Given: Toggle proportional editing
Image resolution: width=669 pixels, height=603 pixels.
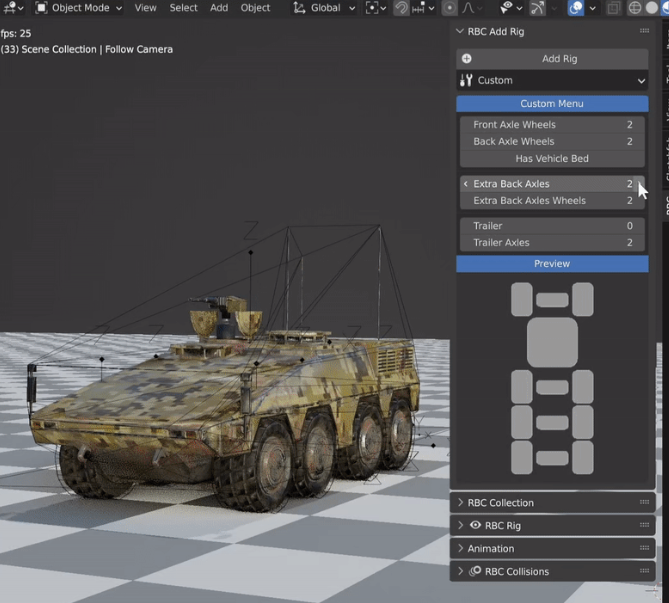Looking at the screenshot, I should click(449, 8).
